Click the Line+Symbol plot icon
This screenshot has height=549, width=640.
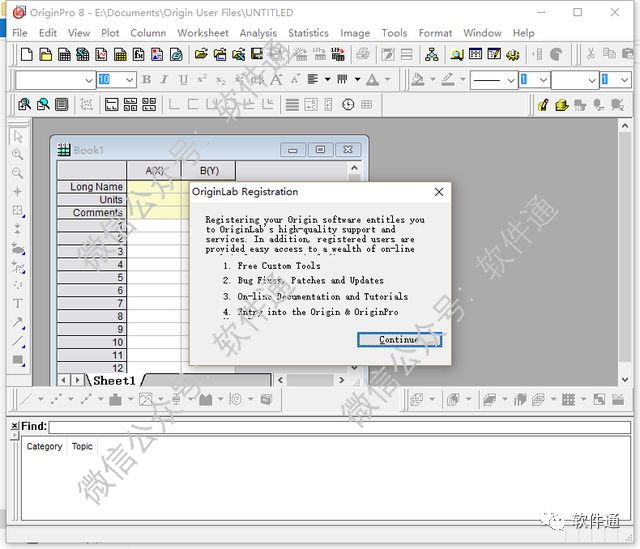(x=86, y=399)
